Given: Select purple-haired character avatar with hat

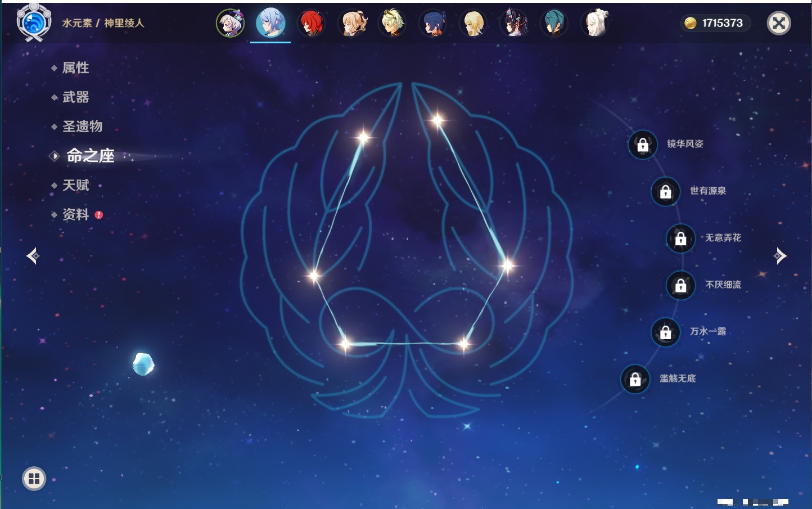Looking at the screenshot, I should [x=231, y=23].
